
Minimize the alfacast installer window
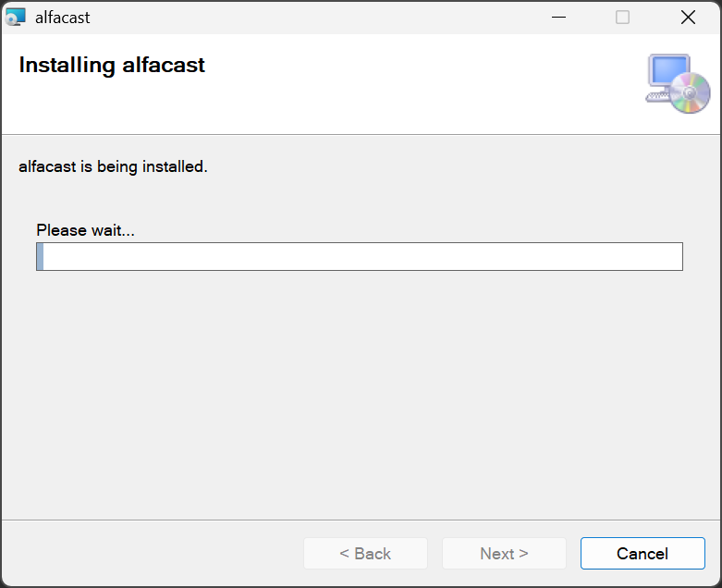coord(558,18)
